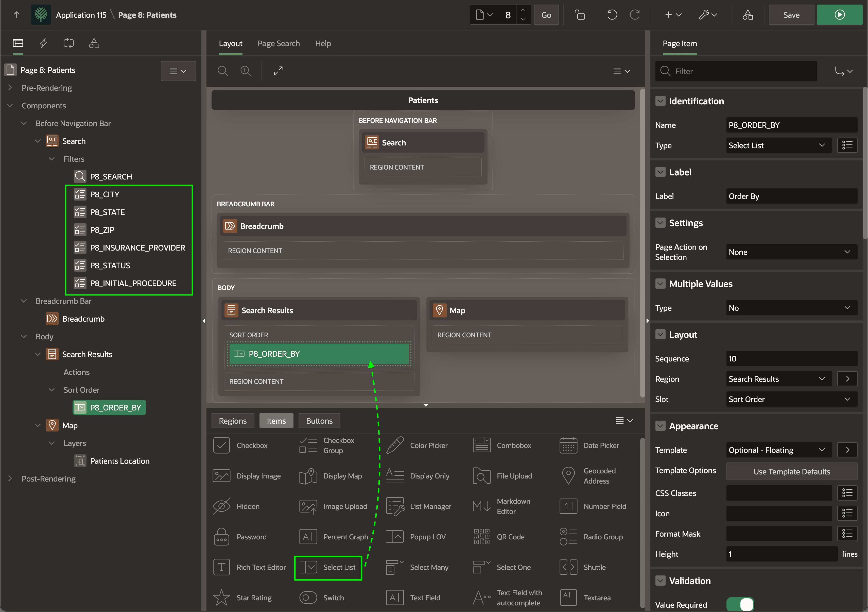Viewport: 868px width, 612px height.
Task: Collapse the Identification section
Action: (660, 101)
